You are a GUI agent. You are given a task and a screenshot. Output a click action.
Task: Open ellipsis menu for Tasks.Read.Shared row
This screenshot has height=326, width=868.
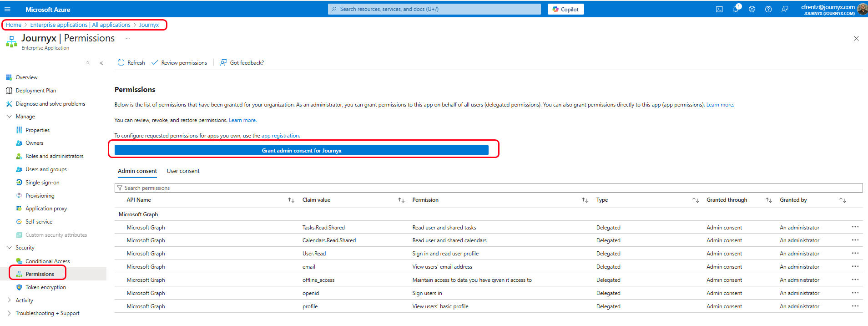click(x=855, y=227)
